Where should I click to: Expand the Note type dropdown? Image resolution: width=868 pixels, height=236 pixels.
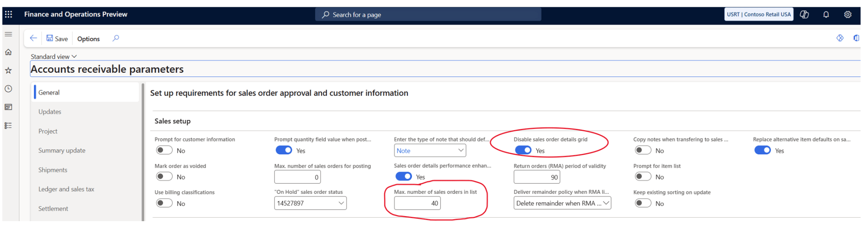(460, 151)
